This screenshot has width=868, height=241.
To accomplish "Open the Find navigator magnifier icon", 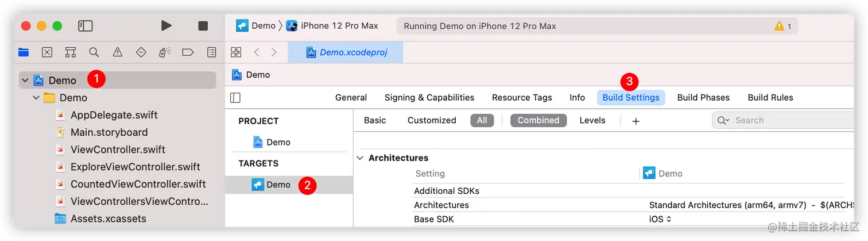I will [94, 52].
